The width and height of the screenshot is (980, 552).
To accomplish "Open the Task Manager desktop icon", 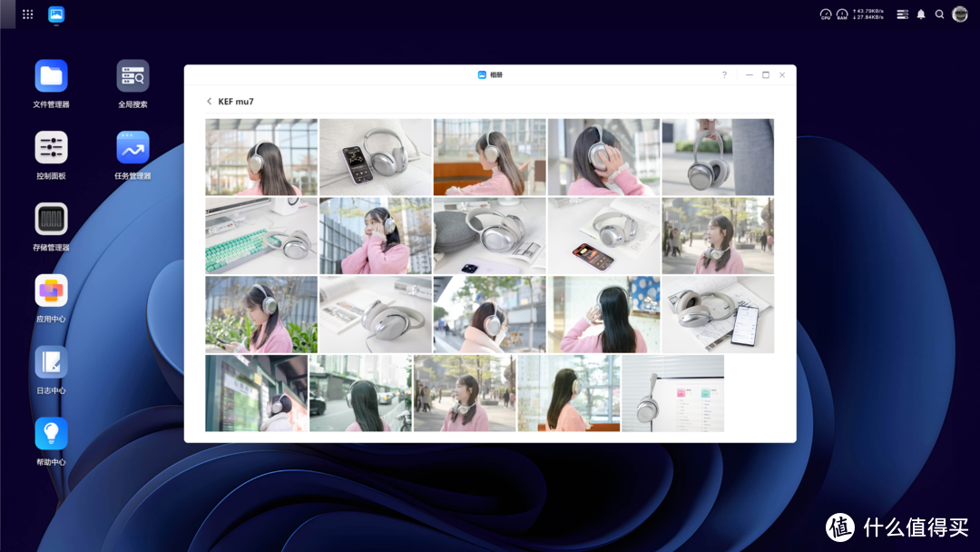I will point(132,148).
